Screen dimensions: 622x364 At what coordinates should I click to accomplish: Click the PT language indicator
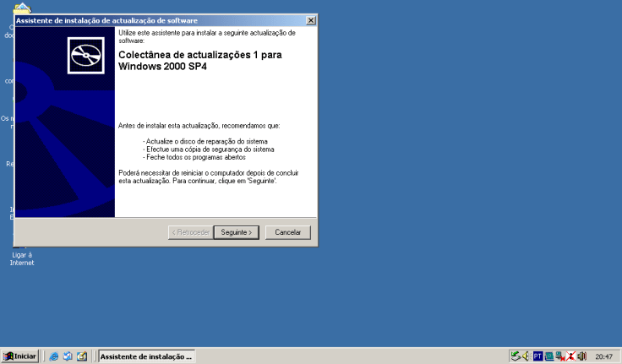(x=537, y=356)
